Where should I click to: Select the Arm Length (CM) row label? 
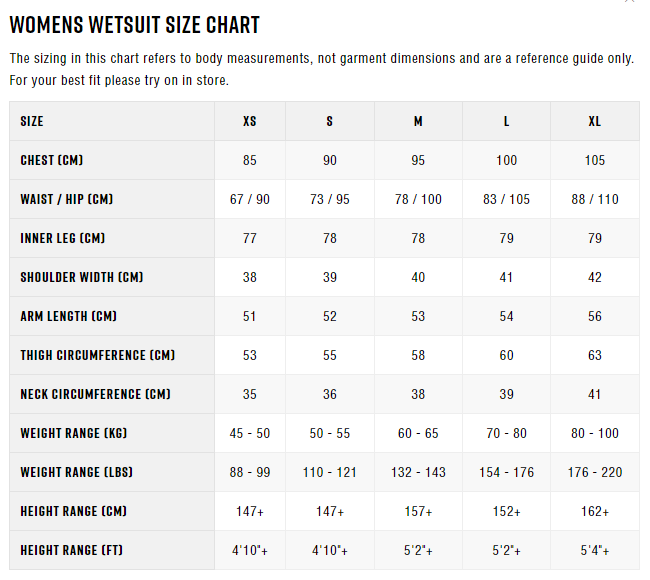68,316
